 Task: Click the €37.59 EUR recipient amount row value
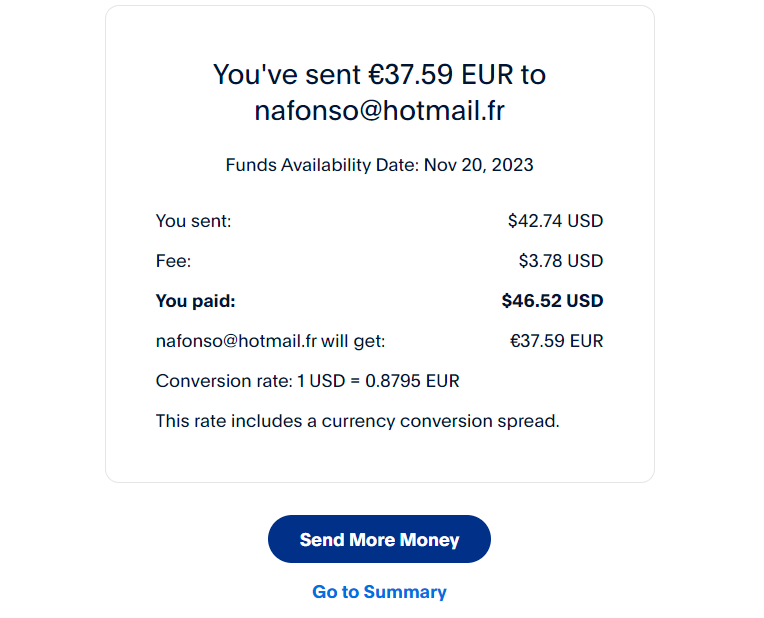point(556,341)
